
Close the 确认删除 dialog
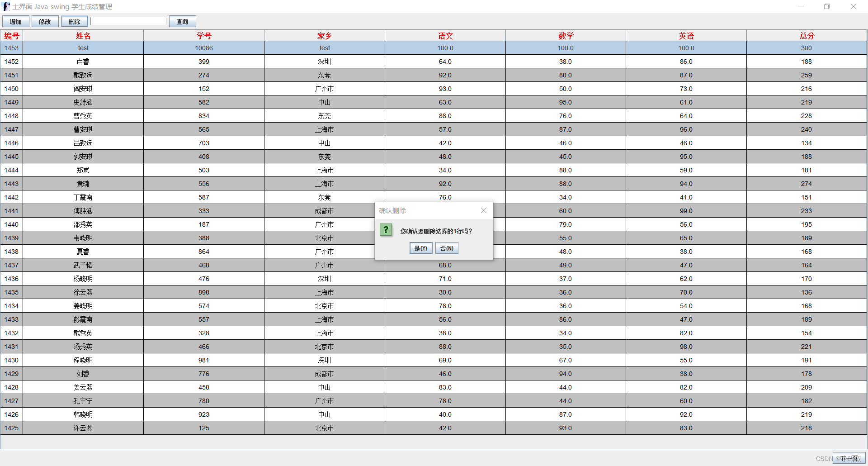484,210
